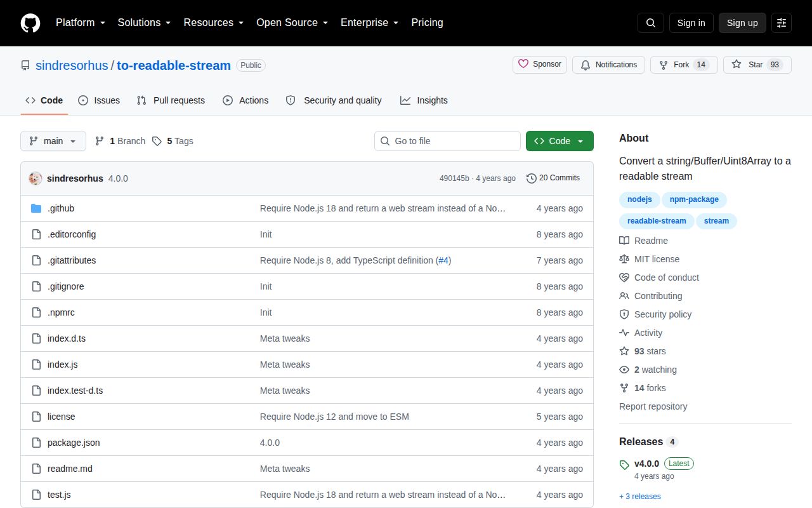Open the .gitignore file
The image size is (812, 508).
(65, 286)
